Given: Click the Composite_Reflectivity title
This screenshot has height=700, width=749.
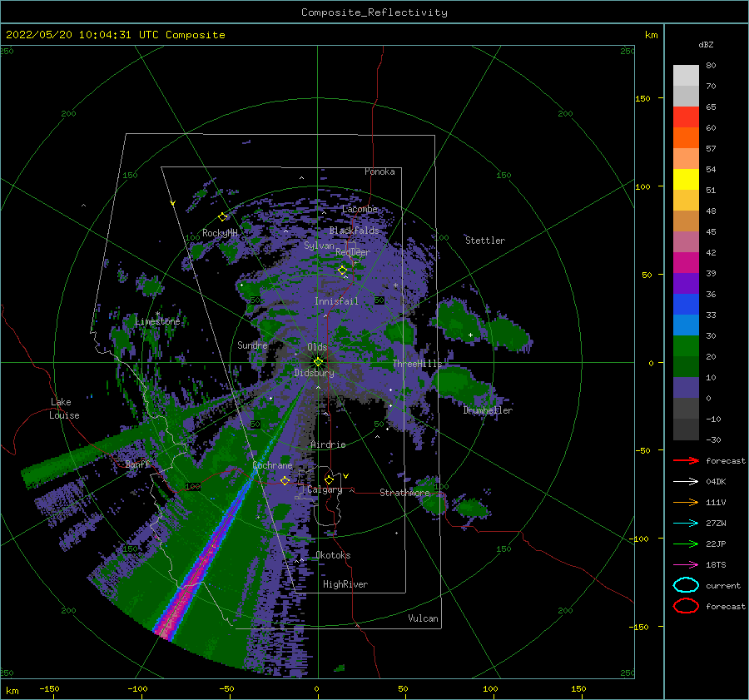Looking at the screenshot, I should (374, 12).
